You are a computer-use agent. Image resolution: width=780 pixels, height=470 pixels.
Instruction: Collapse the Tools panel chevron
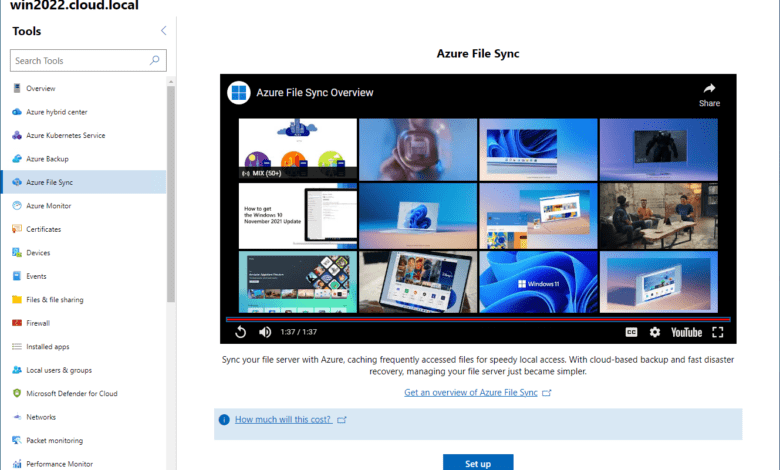click(163, 31)
